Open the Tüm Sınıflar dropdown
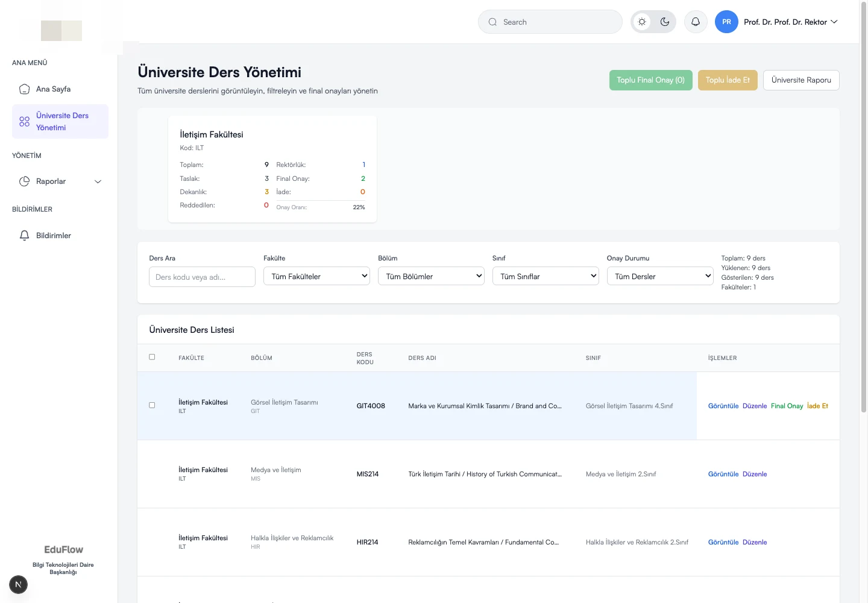 (546, 276)
